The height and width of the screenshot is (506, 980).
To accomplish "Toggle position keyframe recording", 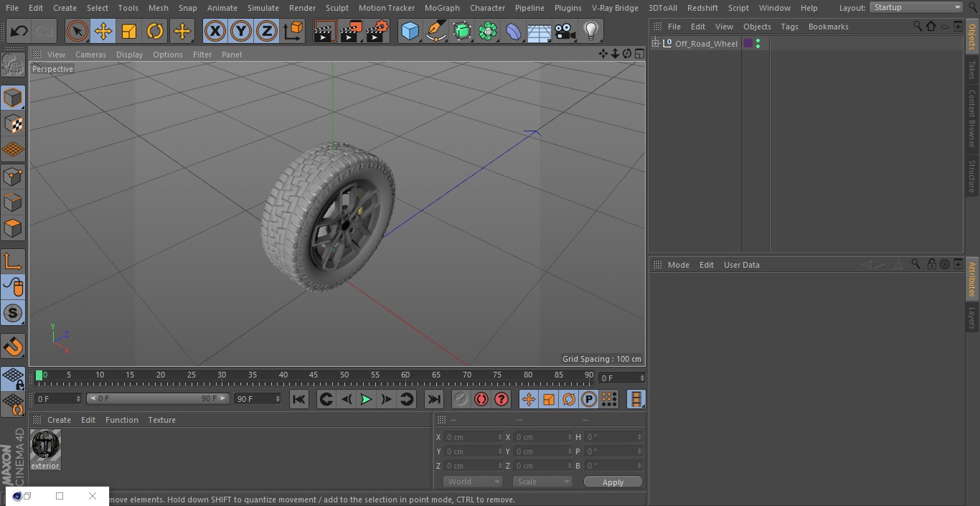I will pos(529,399).
